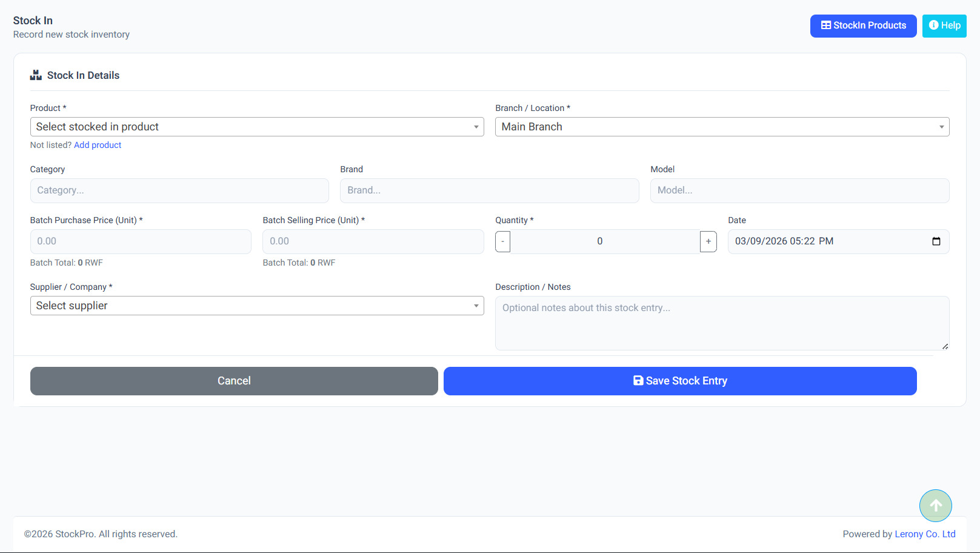Viewport: 980px width, 553px height.
Task: Open the Help button
Action: point(944,25)
